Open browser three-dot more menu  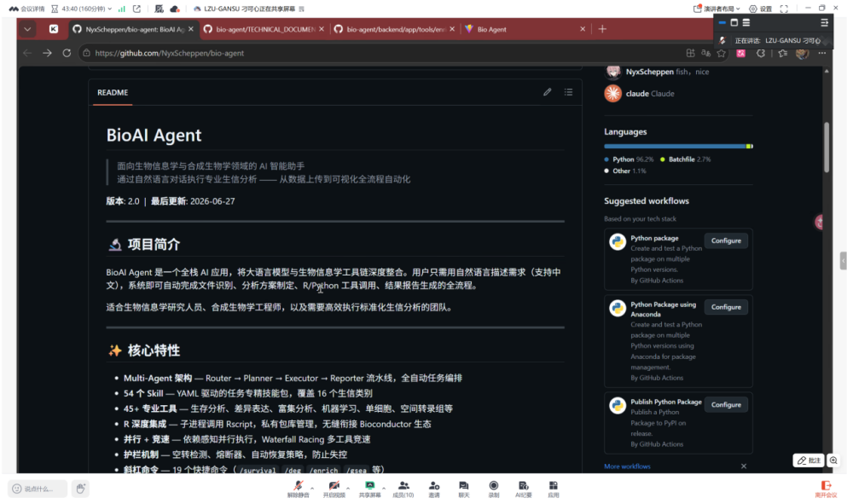coord(821,53)
